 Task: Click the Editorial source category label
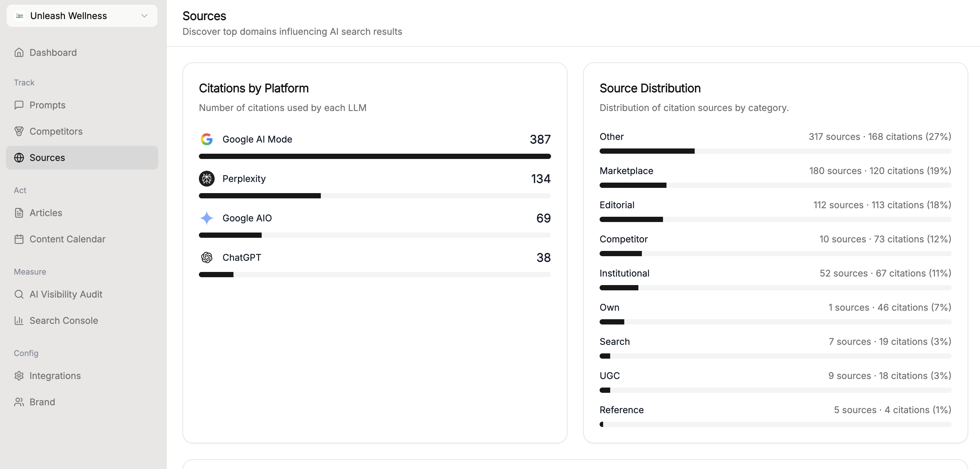(x=617, y=205)
